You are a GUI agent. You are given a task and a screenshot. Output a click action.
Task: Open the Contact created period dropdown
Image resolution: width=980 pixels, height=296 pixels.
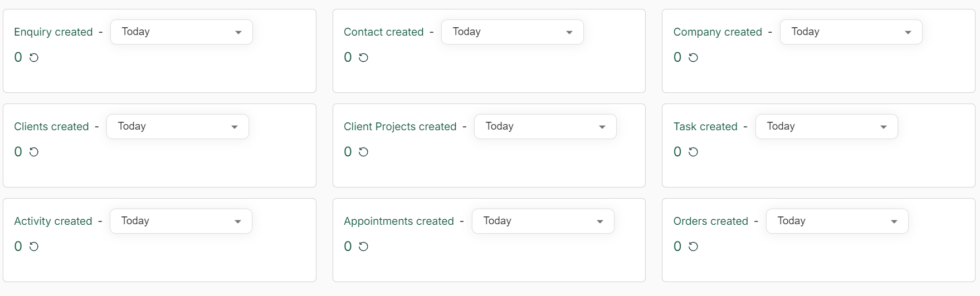(x=512, y=32)
